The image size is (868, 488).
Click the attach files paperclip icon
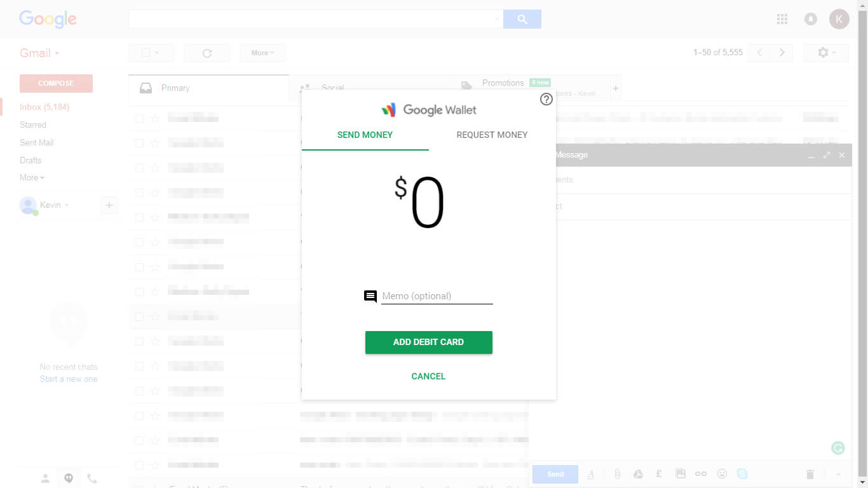click(x=617, y=474)
